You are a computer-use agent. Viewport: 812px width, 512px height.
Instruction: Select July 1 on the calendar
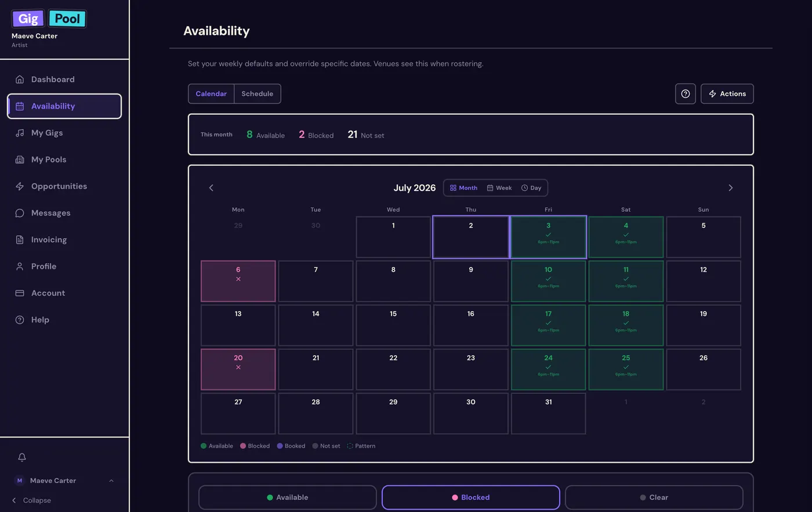393,237
